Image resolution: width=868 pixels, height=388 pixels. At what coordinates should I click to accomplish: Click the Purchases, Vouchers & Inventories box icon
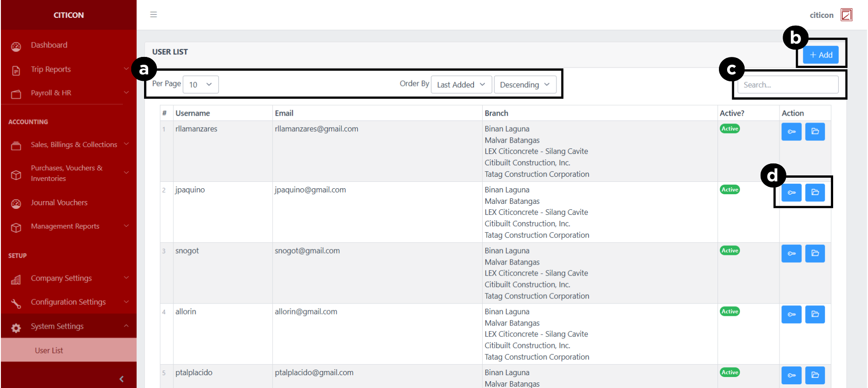[16, 175]
